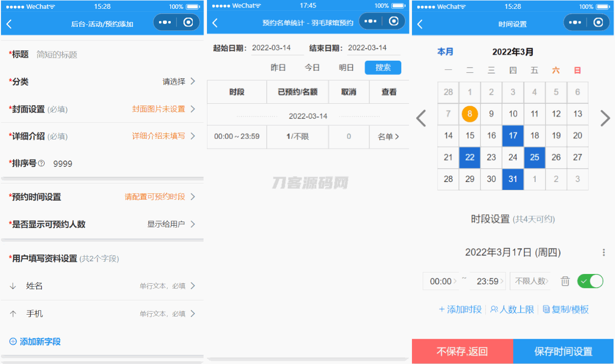Click the 搜索 button
Viewport: 615px width, 364px height.
pos(383,68)
